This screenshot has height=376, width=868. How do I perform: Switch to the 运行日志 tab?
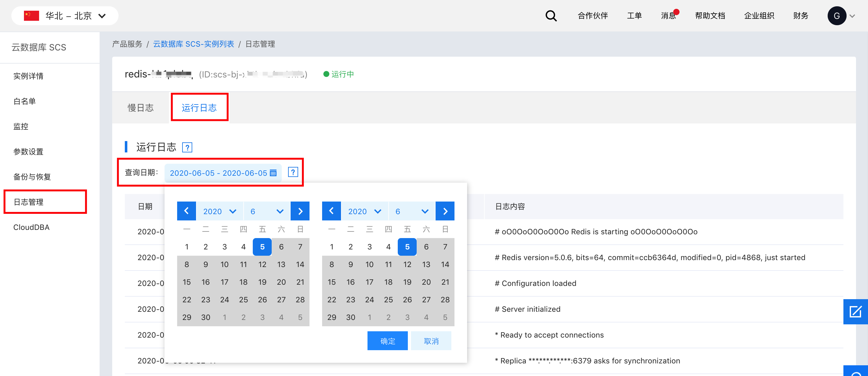click(199, 108)
